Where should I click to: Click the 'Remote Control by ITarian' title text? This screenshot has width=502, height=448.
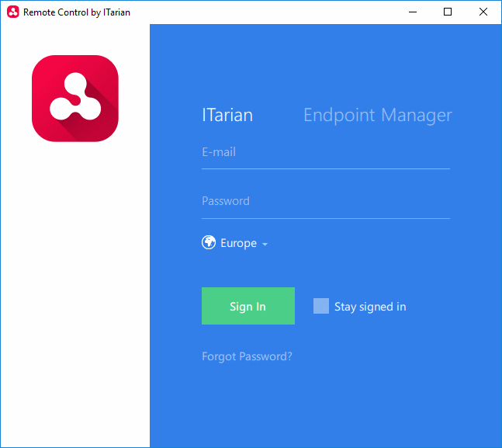(77, 12)
